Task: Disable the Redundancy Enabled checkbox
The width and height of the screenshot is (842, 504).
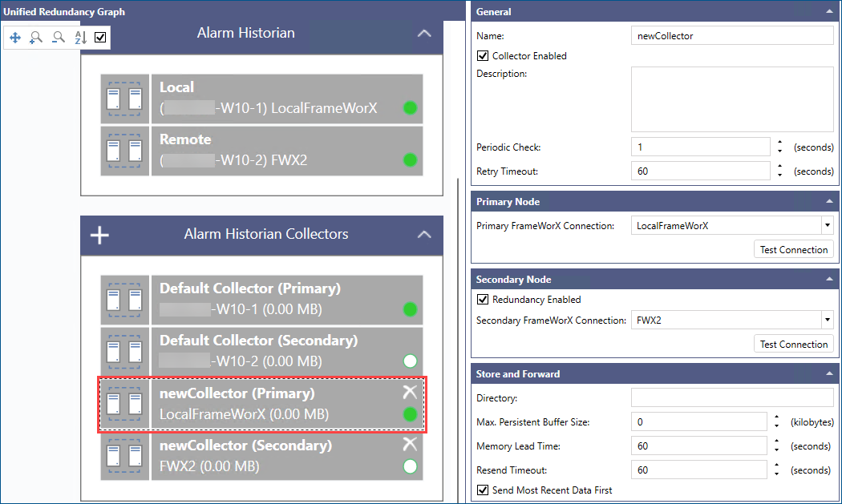Action: pos(483,300)
